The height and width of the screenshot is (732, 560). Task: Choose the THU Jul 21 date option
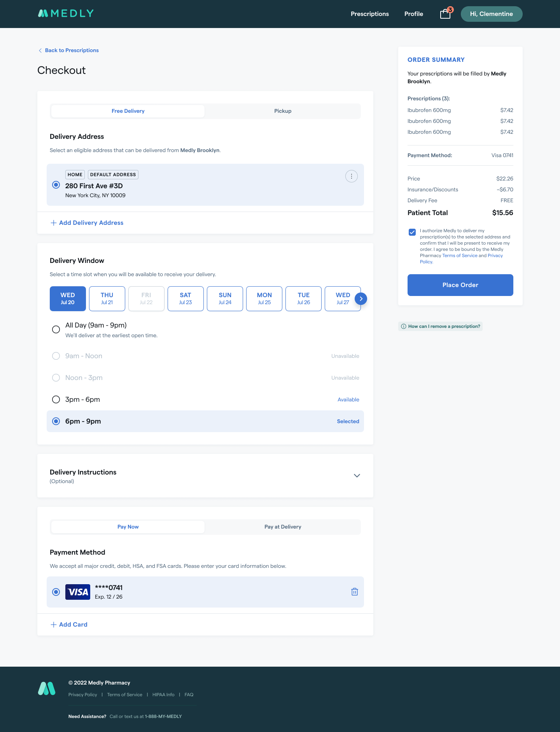coord(107,298)
